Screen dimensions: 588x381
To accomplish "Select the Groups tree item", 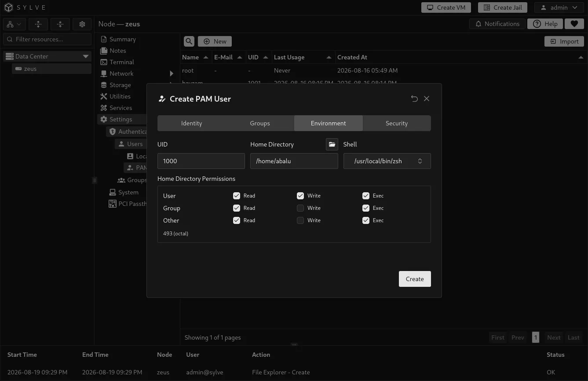I will tap(132, 180).
